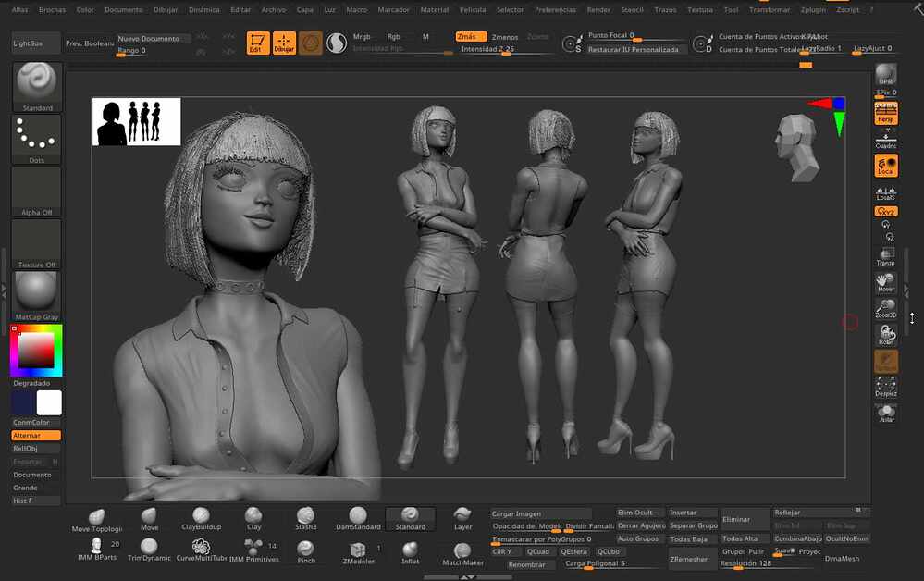The image size is (924, 581).
Task: Click the silhouette reference thumbnail
Action: [137, 122]
